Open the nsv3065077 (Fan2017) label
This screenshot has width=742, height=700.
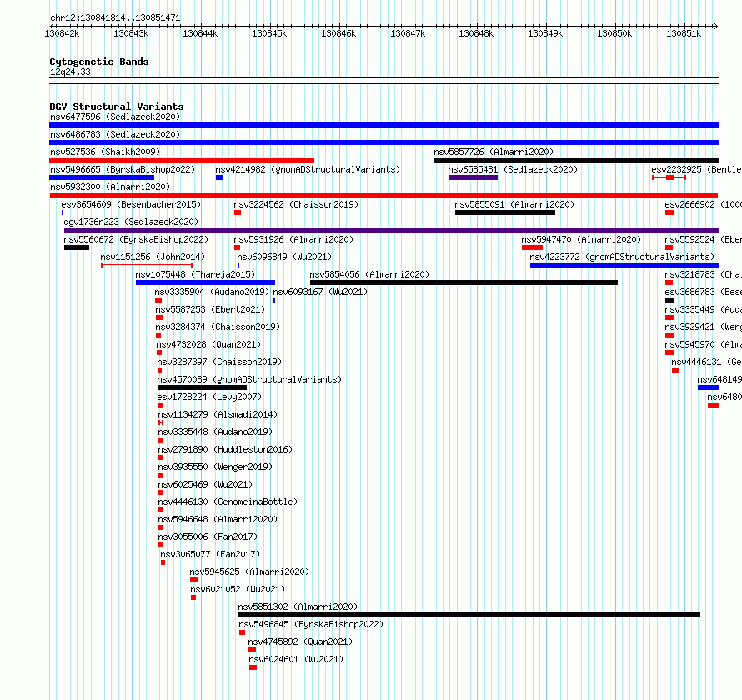[x=210, y=554]
